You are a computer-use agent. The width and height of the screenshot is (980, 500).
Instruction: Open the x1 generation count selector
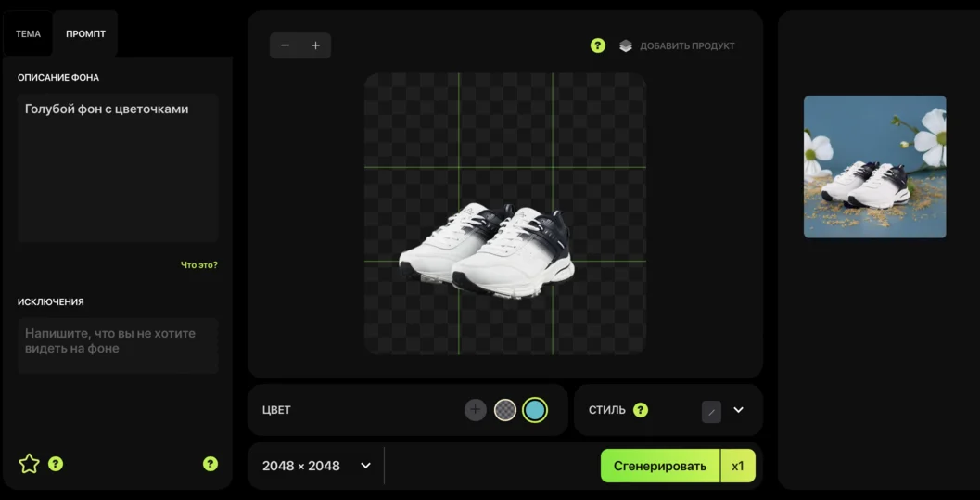(x=738, y=466)
